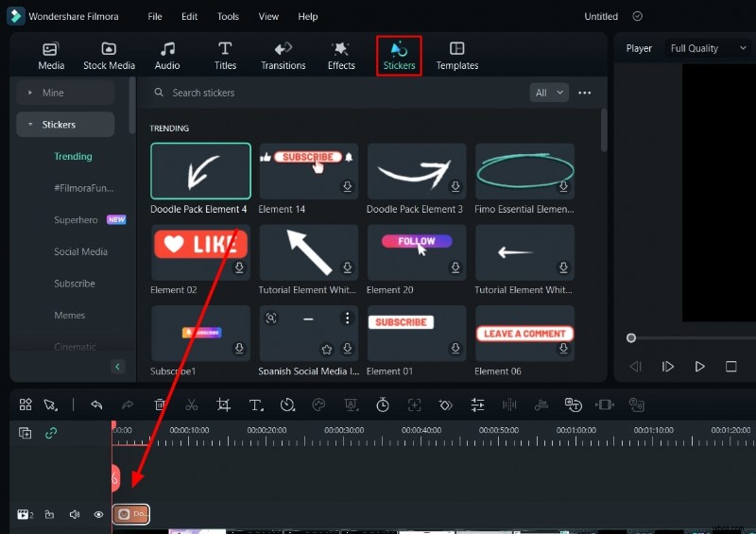Add a new track to timeline
756x534 pixels.
[x=26, y=433]
